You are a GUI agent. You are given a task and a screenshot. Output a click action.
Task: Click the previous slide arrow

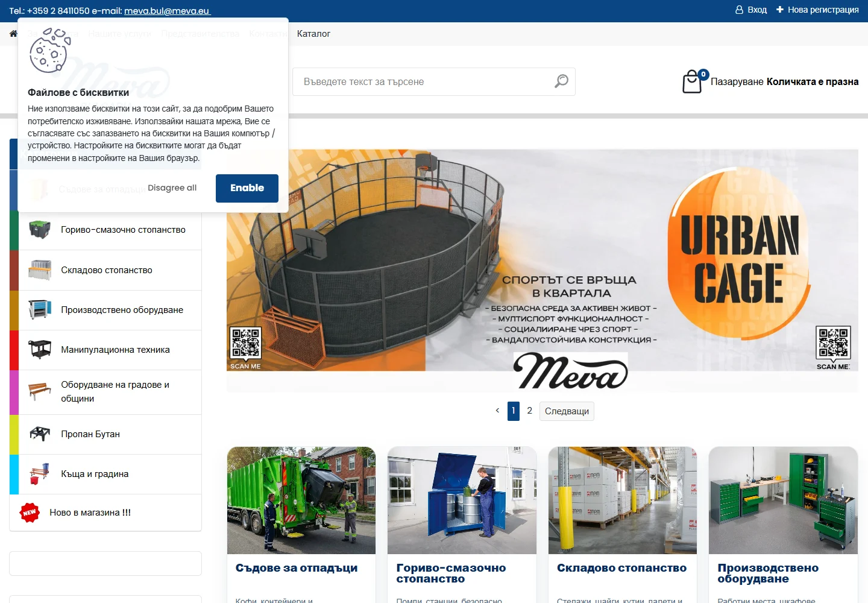497,411
